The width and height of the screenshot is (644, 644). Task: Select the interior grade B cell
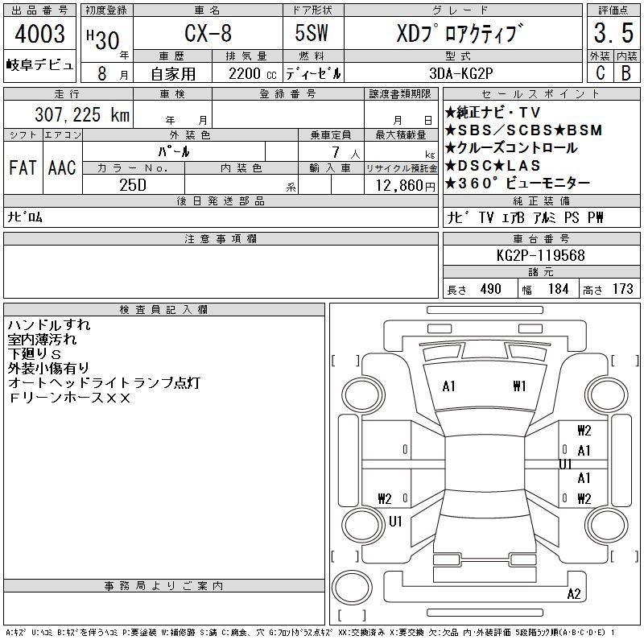click(x=625, y=72)
